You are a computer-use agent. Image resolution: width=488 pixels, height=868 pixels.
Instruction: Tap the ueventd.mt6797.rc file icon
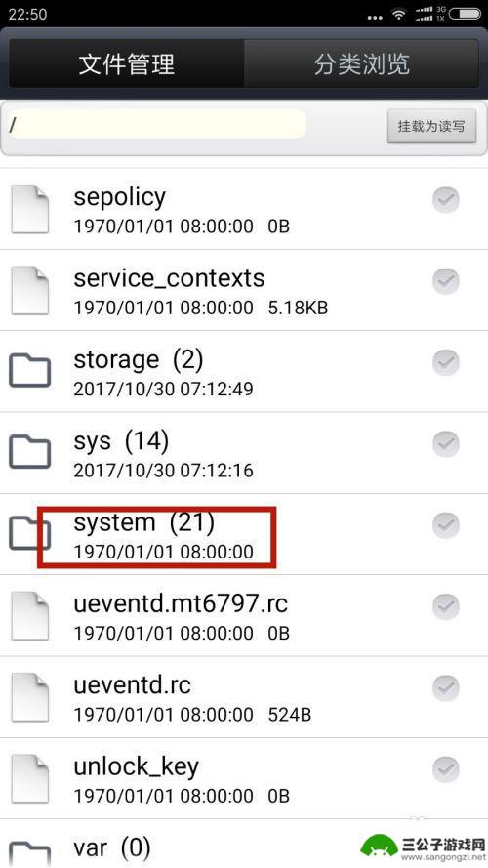click(x=30, y=615)
